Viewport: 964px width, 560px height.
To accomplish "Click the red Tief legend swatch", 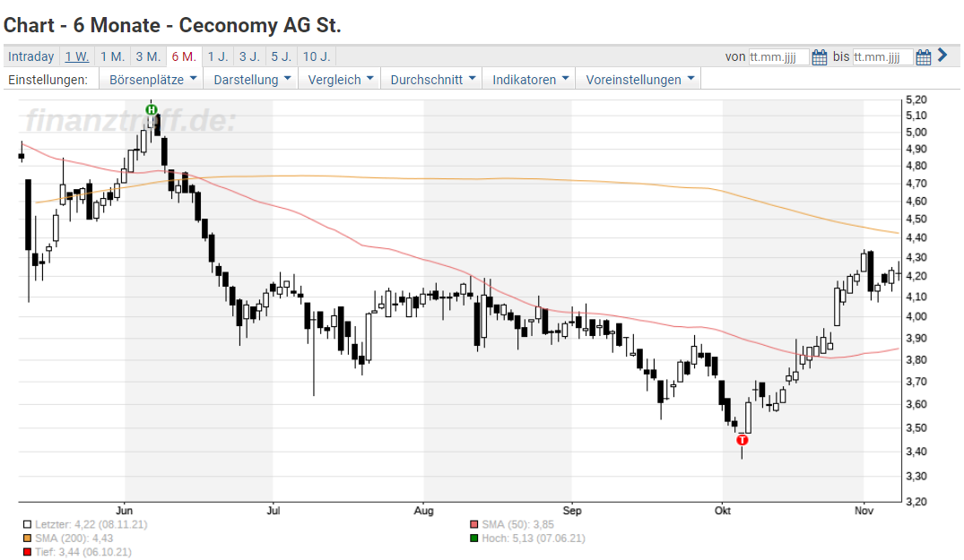I will (27, 552).
